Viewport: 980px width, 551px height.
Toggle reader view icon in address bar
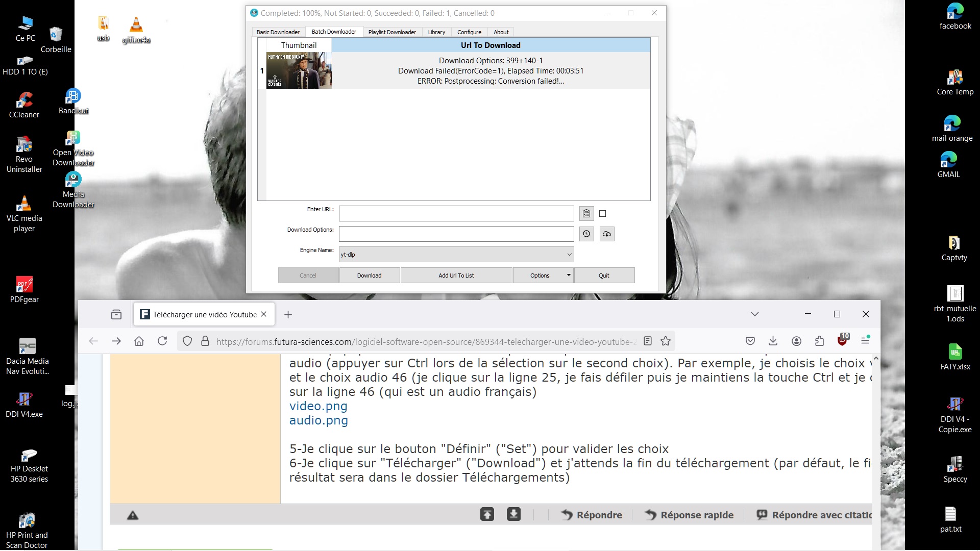(x=648, y=341)
